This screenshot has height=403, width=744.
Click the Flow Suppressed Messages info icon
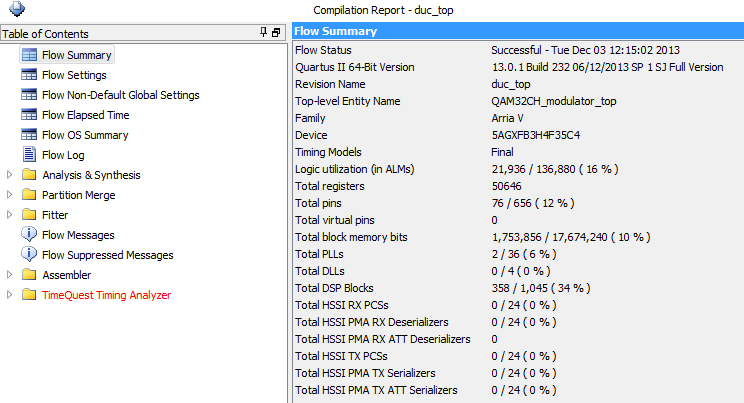[x=29, y=254]
